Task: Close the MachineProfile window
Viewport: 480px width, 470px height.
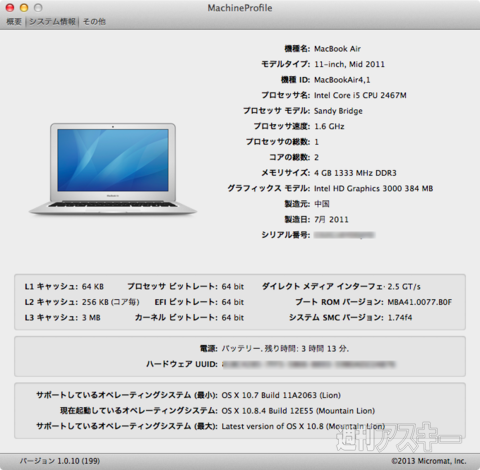Action: pyautogui.click(x=10, y=8)
